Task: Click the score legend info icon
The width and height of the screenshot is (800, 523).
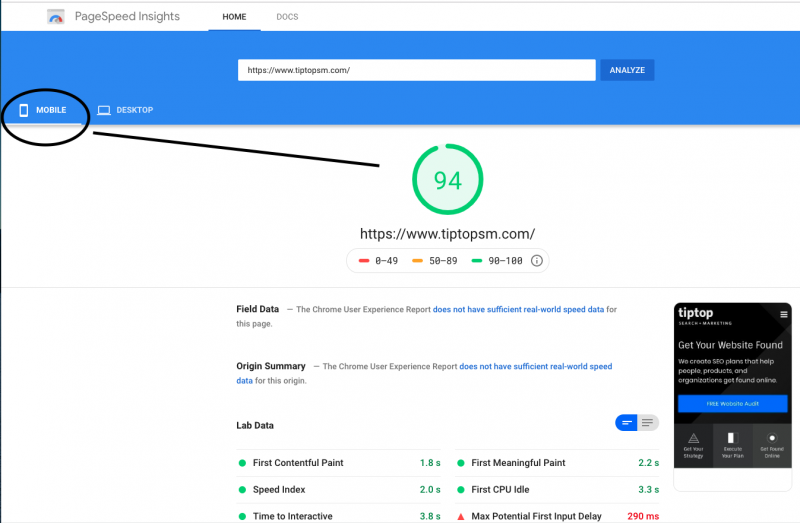Action: [x=537, y=261]
